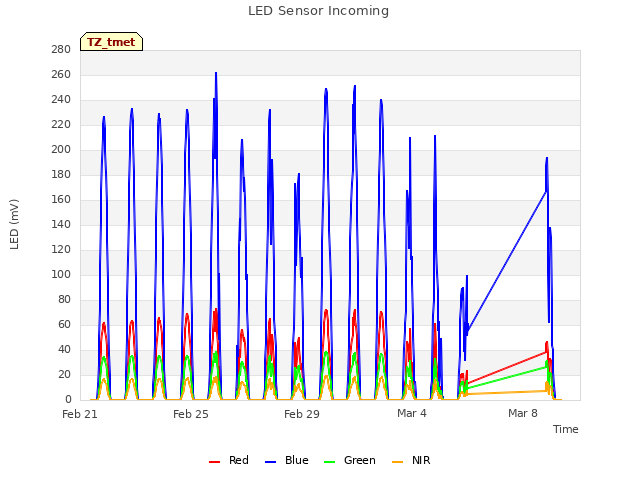Toggle the NIR series in the legend
Viewport: 640px width, 480px height.
411,460
